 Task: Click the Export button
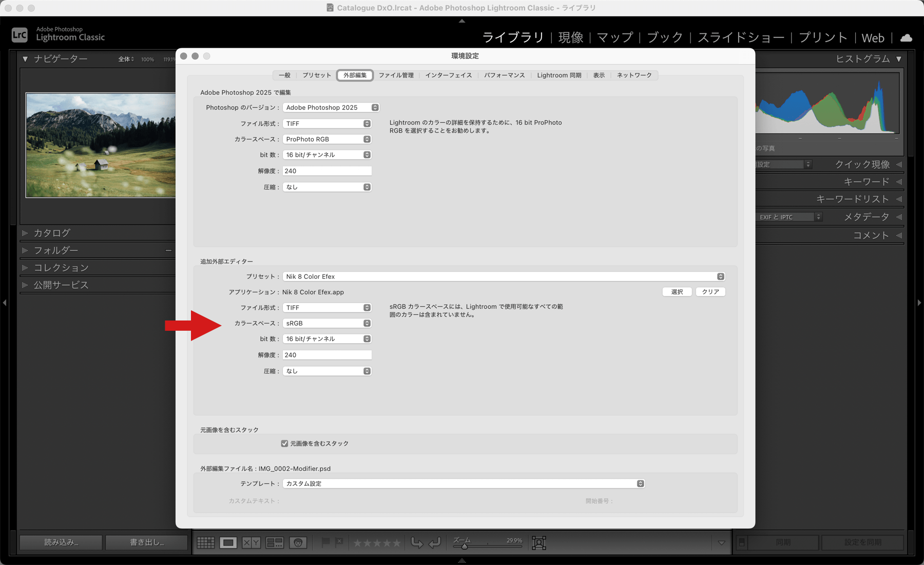(x=147, y=542)
